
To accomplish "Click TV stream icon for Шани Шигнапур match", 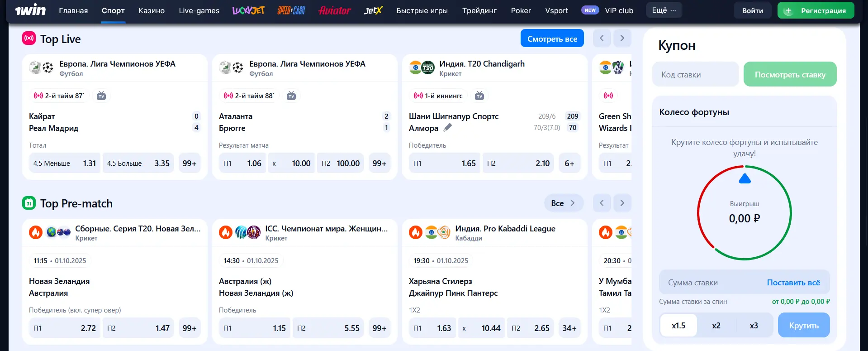I will coord(479,96).
